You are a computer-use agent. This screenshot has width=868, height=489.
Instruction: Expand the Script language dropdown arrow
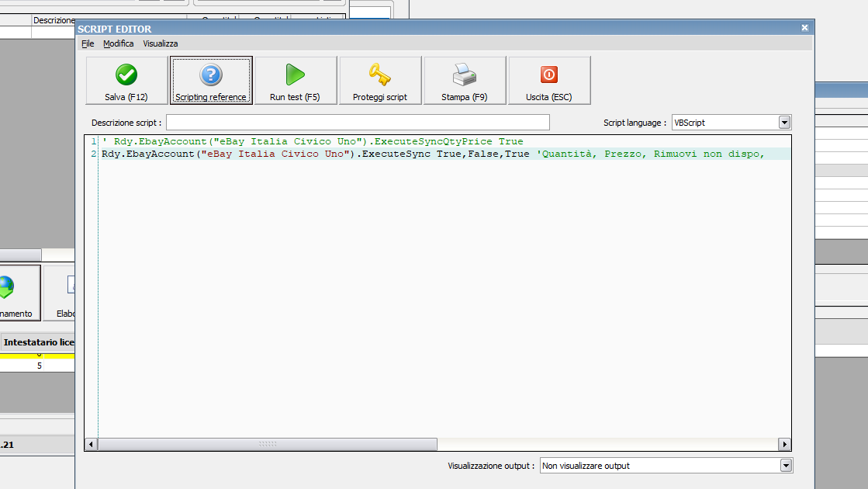click(x=784, y=123)
